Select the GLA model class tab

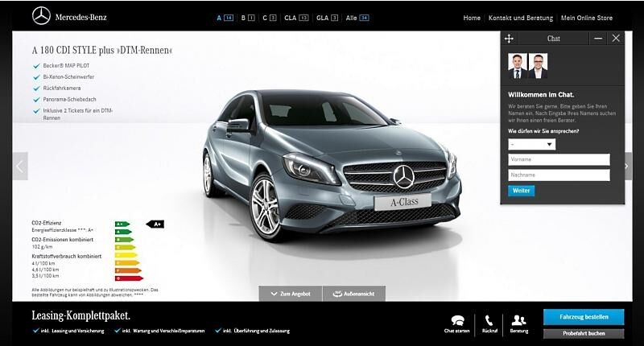tap(327, 18)
